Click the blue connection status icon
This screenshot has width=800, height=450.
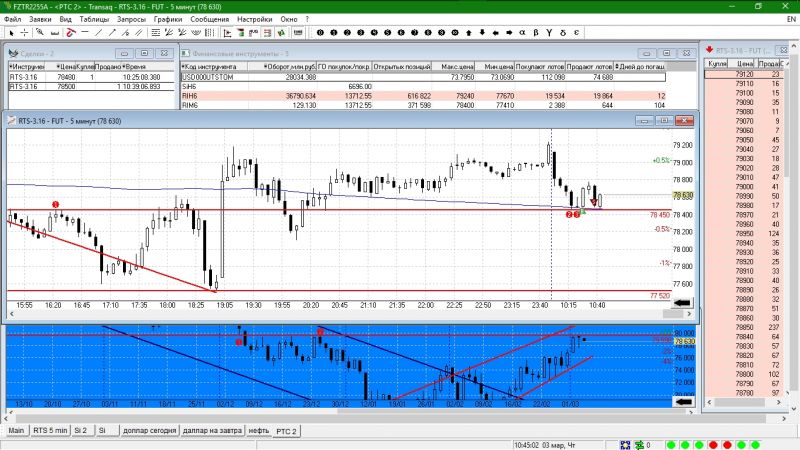click(625, 445)
